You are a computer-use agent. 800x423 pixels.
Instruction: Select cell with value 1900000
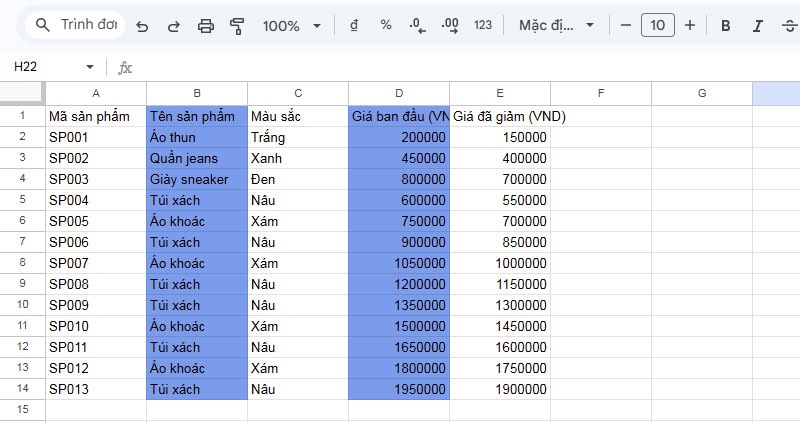[500, 389]
